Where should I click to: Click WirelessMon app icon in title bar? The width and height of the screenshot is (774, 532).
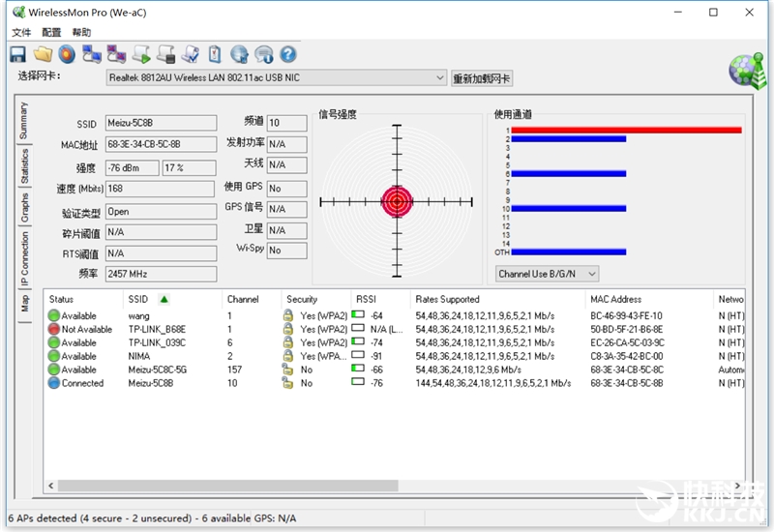tap(18, 12)
